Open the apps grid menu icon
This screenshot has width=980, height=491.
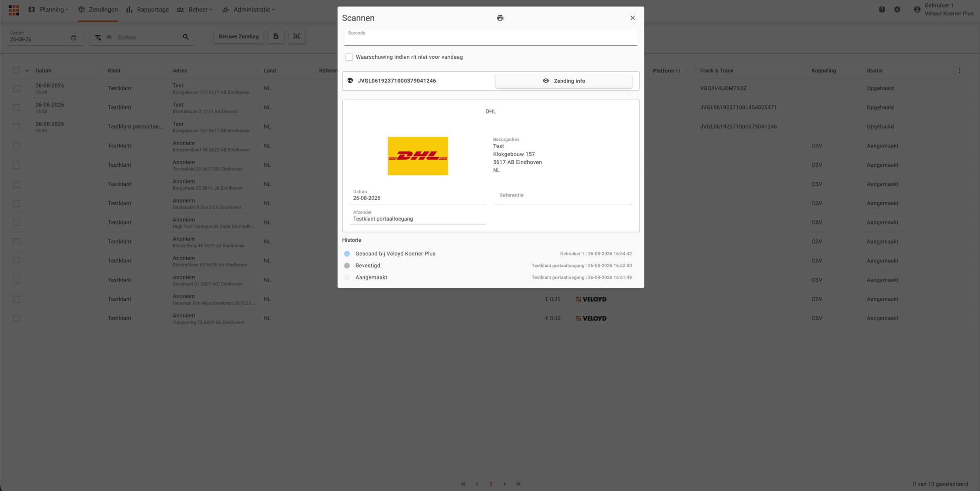tap(14, 10)
